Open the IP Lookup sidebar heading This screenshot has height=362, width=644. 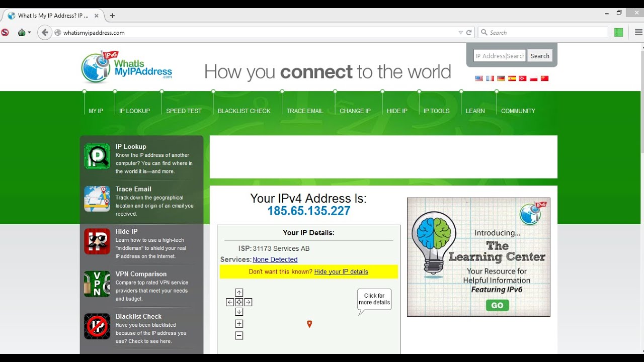tap(131, 147)
